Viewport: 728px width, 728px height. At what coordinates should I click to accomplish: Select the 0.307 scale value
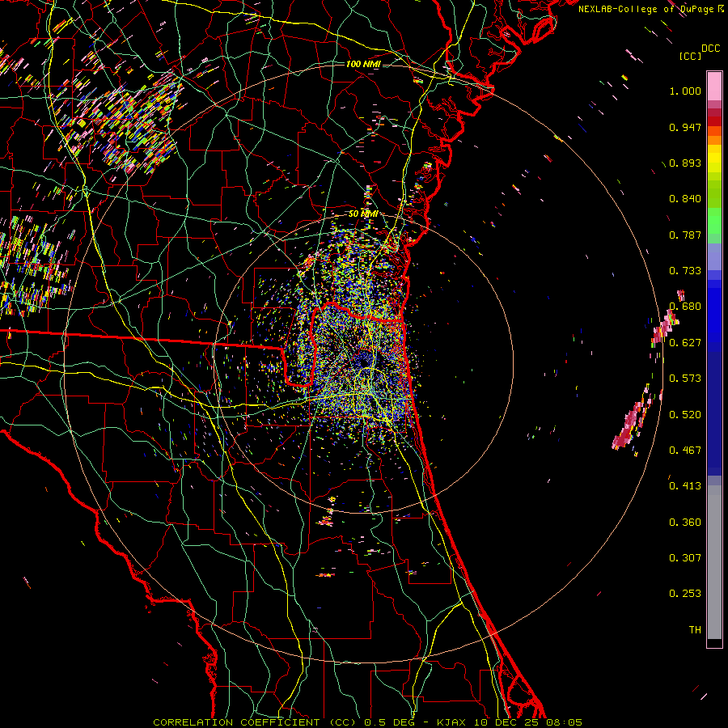(685, 558)
